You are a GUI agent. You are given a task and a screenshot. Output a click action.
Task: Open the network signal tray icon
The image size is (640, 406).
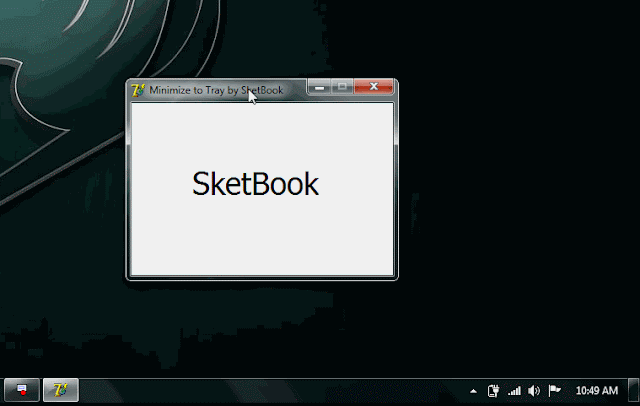514,391
